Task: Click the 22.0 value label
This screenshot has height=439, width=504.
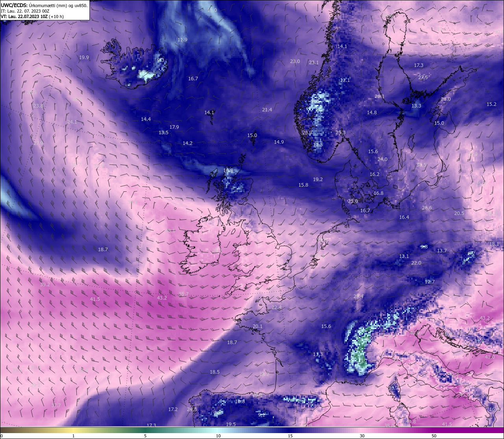Action: pyautogui.click(x=416, y=263)
